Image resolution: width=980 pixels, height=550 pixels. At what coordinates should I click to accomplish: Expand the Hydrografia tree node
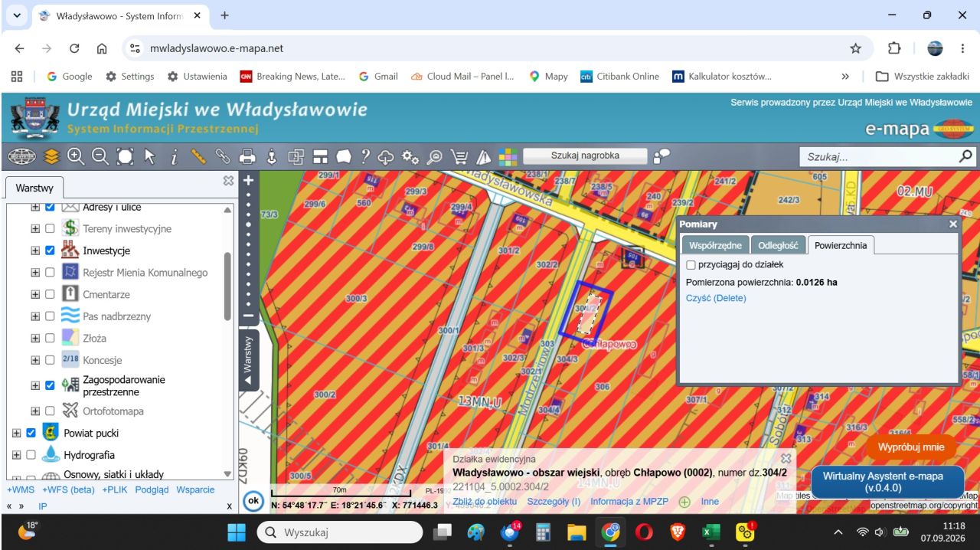pos(17,454)
